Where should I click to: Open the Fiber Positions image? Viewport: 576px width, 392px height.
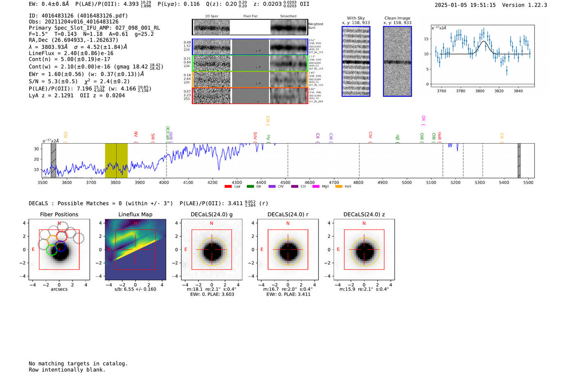pyautogui.click(x=59, y=250)
